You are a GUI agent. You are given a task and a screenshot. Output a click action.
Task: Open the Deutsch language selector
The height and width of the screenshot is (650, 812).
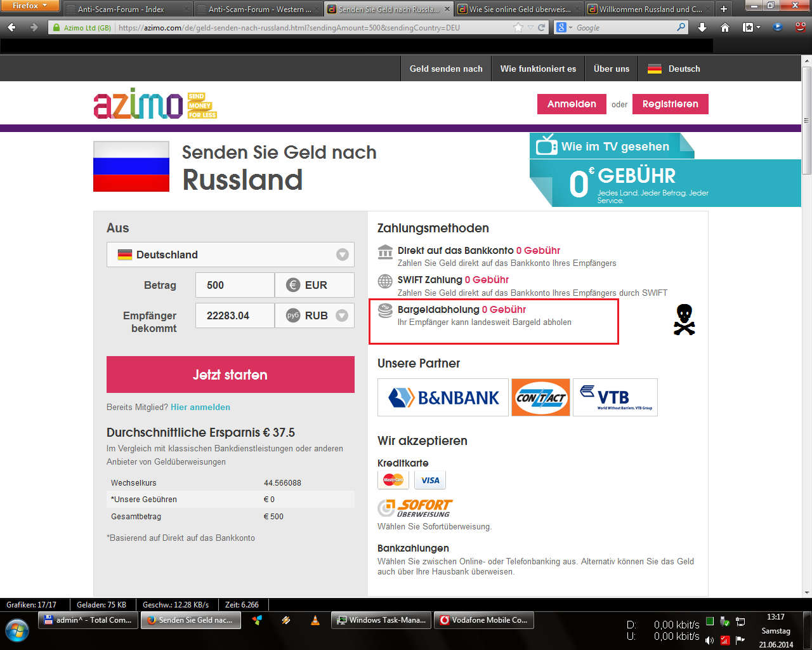coord(674,69)
